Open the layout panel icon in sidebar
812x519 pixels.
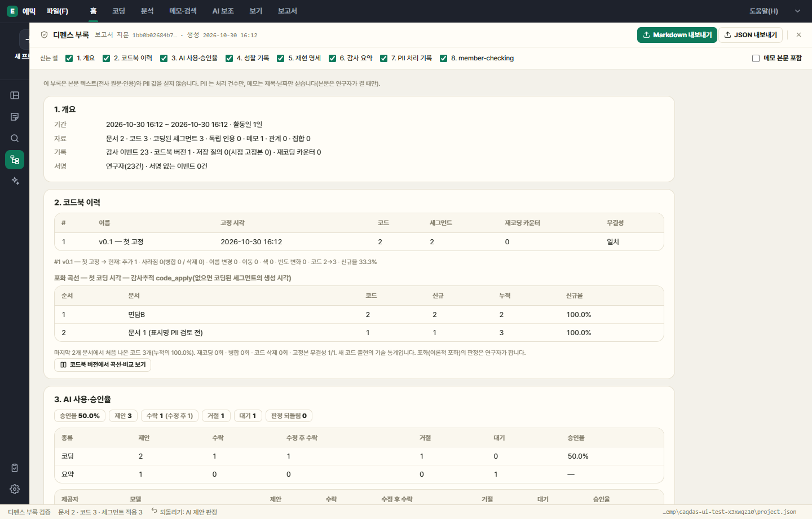point(15,95)
